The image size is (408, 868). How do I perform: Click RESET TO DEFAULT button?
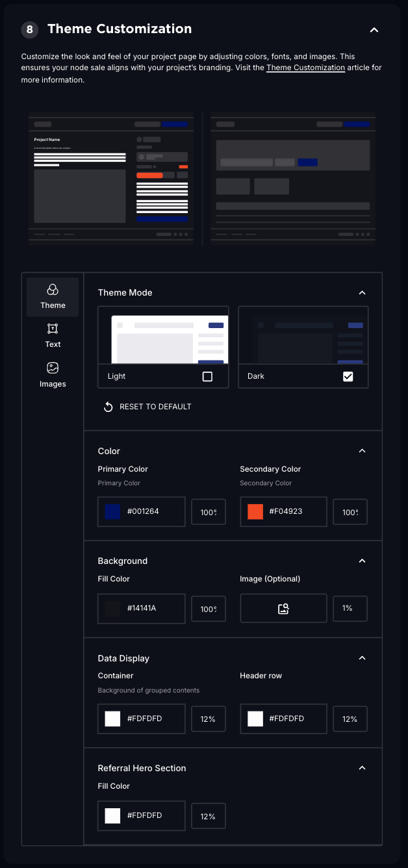pyautogui.click(x=147, y=407)
